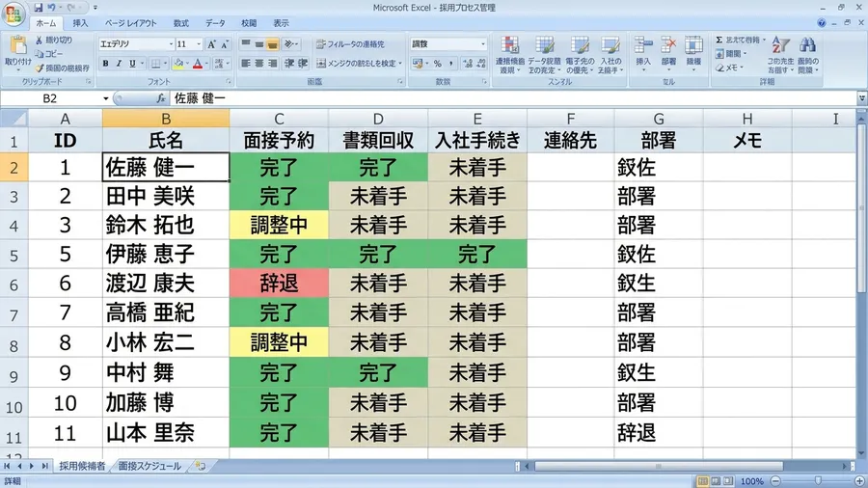Open the fill color dropdown arrow
The image size is (868, 488).
point(186,64)
